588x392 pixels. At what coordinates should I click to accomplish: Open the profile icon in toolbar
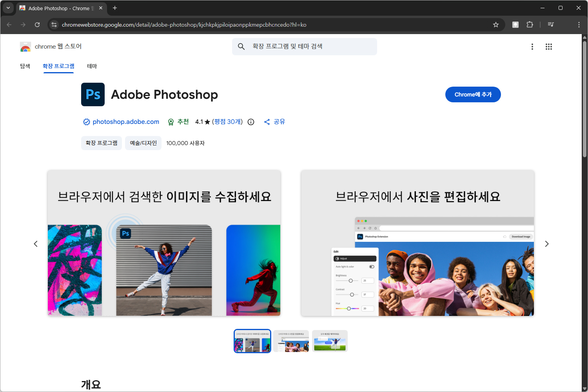coord(515,25)
